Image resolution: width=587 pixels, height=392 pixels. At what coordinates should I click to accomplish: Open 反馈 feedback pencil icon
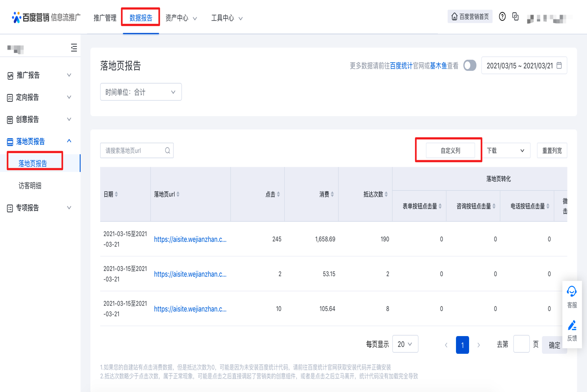(x=572, y=326)
